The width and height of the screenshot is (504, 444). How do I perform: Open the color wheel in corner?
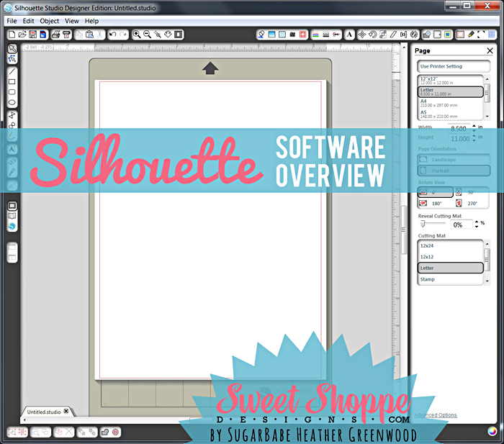[492, 432]
